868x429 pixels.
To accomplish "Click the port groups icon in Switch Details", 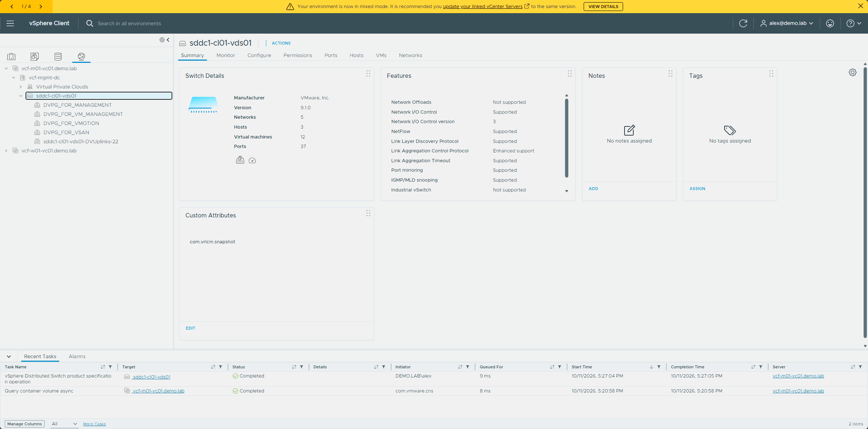I will (240, 160).
